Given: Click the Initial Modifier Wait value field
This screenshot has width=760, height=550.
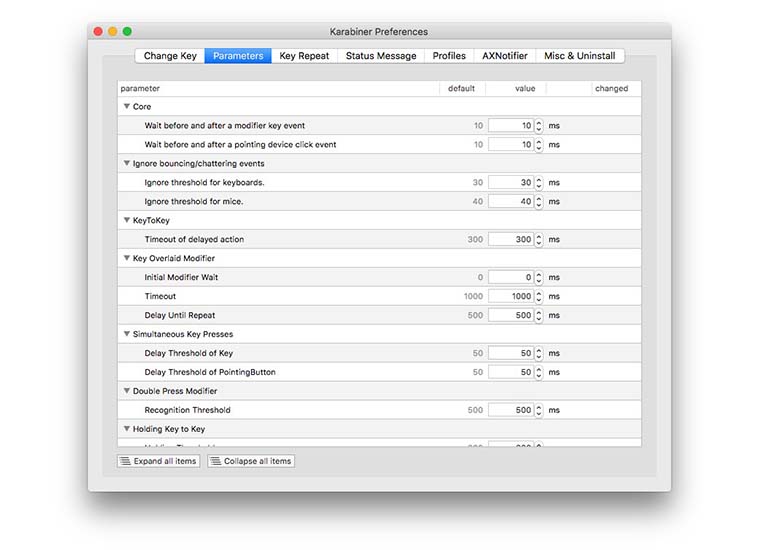Looking at the screenshot, I should (511, 278).
